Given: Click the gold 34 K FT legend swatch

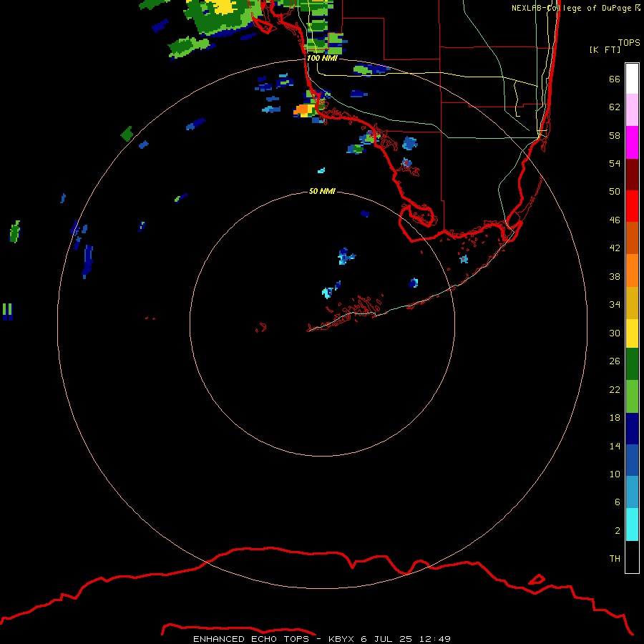Looking at the screenshot, I should 632,303.
